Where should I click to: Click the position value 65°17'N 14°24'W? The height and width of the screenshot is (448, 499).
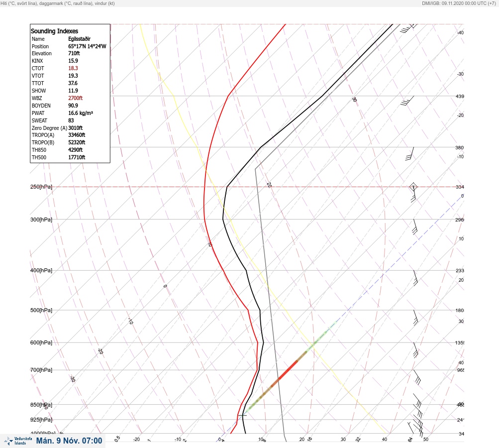(87, 46)
